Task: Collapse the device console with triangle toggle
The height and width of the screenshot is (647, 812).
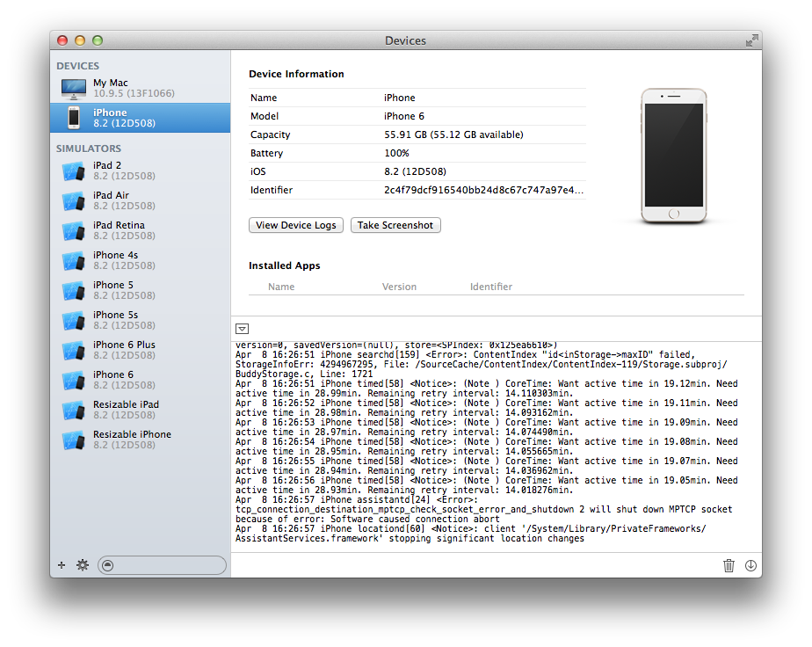Action: click(243, 329)
